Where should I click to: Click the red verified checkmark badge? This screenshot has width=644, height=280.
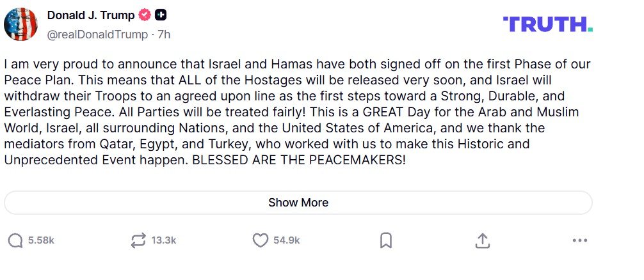(x=146, y=16)
